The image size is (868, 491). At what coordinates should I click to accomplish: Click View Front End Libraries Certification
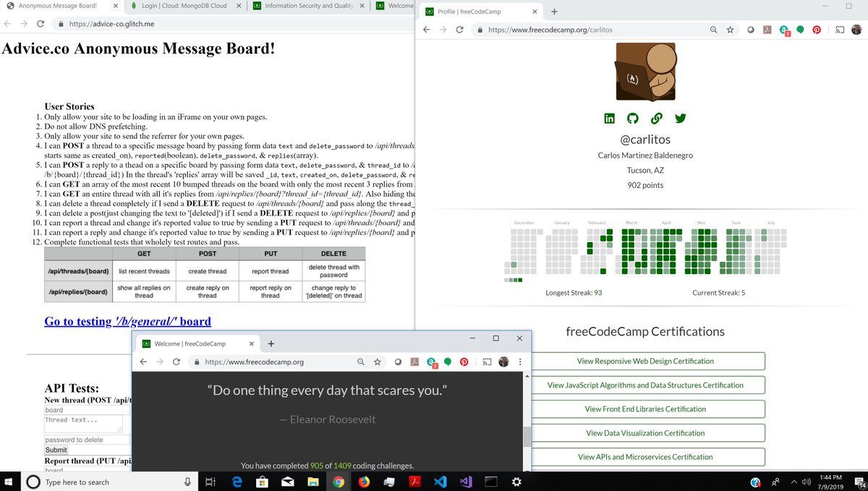pyautogui.click(x=645, y=409)
